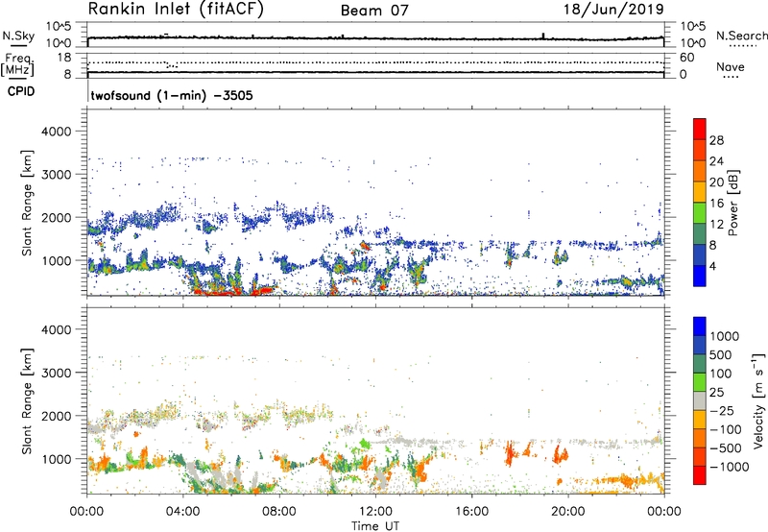Click the '-25' tick on Velocity color bar
Image resolution: width=768 pixels, height=532 pixels.
[722, 410]
